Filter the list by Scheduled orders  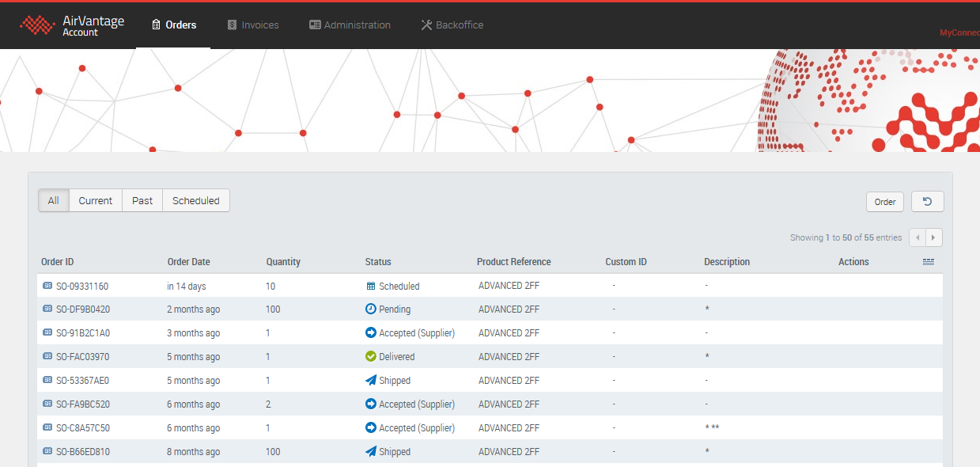coord(196,200)
